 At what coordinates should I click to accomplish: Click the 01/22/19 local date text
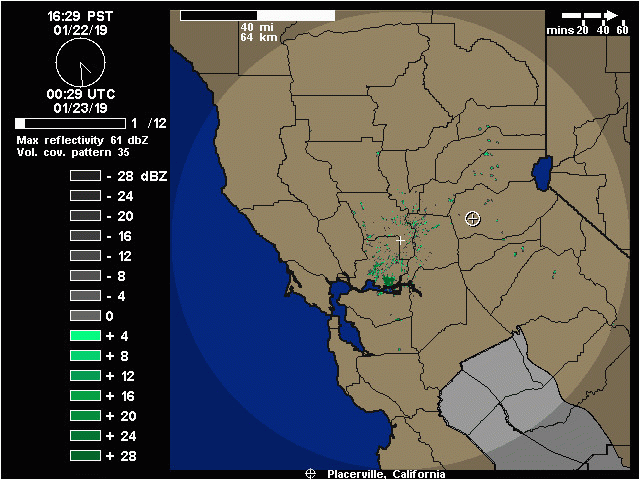(80, 30)
